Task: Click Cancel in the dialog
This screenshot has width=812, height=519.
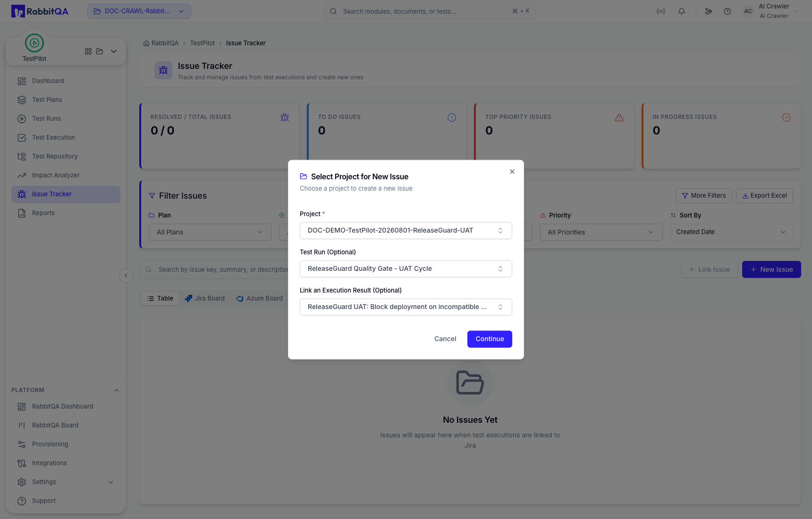Action: coord(445,339)
